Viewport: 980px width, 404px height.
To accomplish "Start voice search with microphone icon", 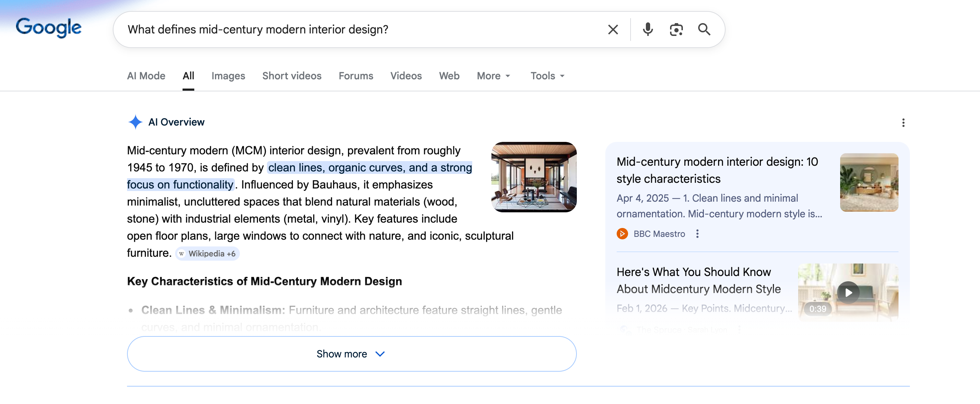I will (648, 30).
